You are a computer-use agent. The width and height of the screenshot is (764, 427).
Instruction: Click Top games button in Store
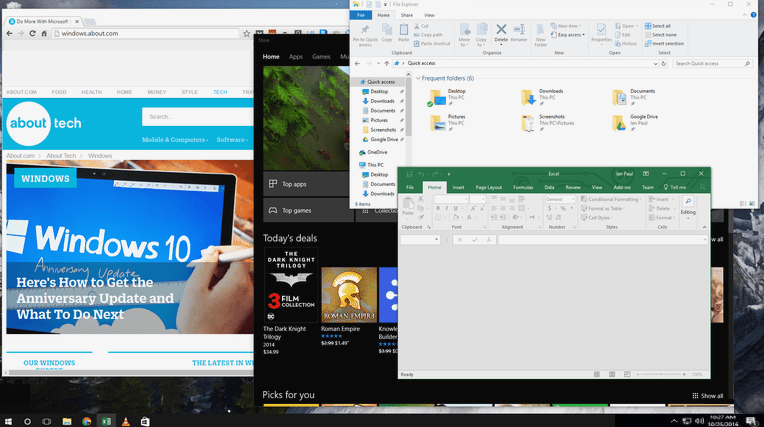tap(308, 210)
